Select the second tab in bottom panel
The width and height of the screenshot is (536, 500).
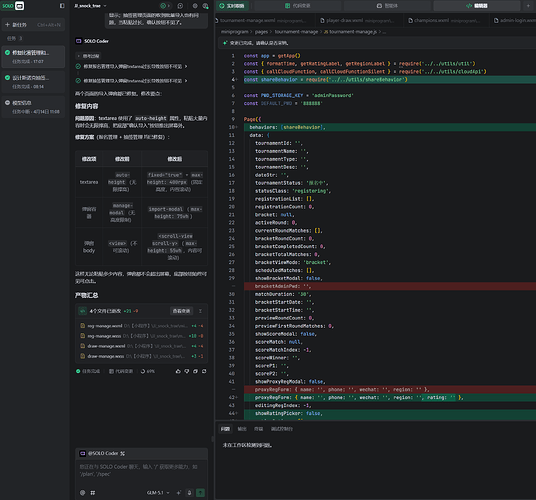click(x=242, y=429)
